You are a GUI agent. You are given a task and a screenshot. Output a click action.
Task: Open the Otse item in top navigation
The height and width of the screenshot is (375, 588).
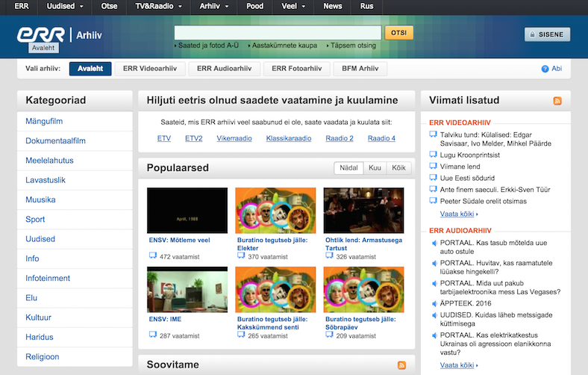click(109, 7)
